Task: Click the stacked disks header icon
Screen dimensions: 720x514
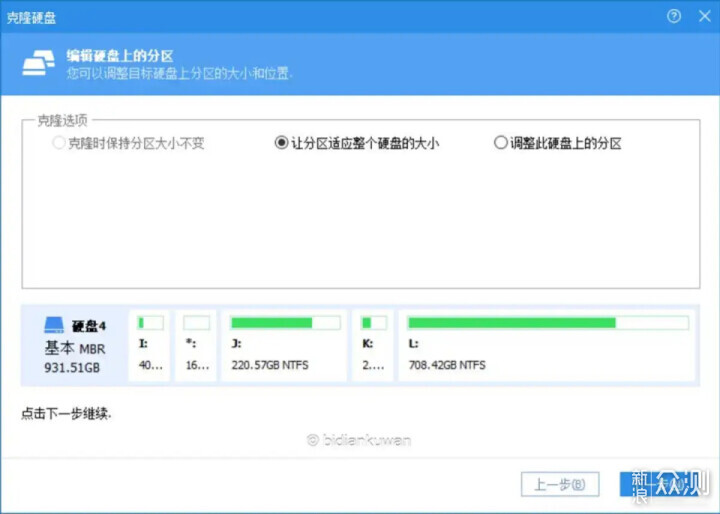Action: point(39,63)
